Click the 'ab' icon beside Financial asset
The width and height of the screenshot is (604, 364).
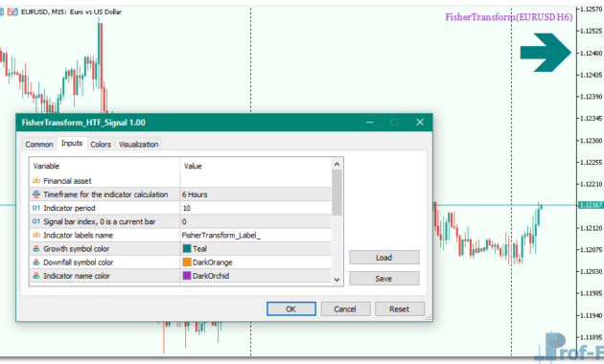click(x=36, y=180)
